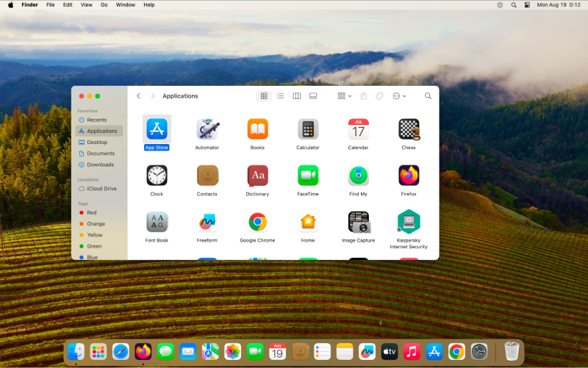The image size is (588, 368).
Task: Open Applications in the sidebar
Action: click(x=99, y=131)
